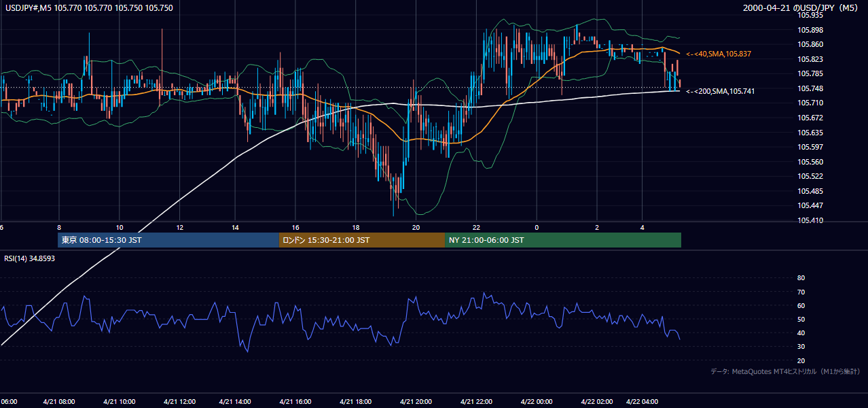Click hour tick '12' under the price chart
Image resolution: width=868 pixels, height=408 pixels.
(179, 226)
